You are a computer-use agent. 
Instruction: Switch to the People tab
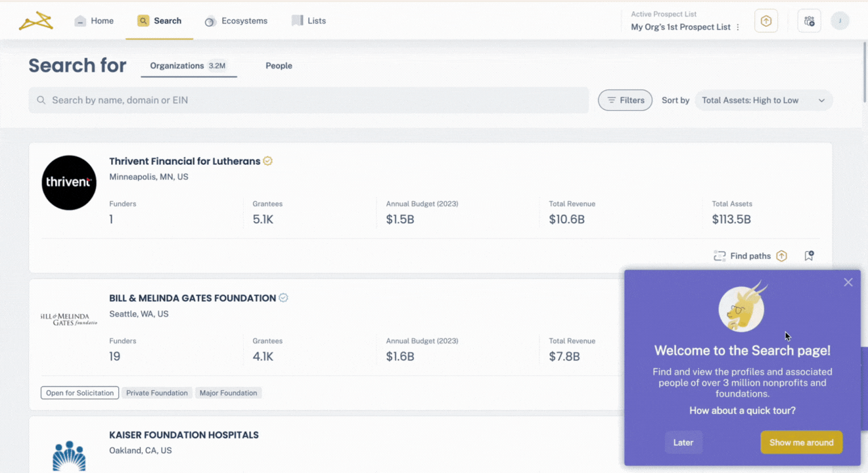click(279, 66)
